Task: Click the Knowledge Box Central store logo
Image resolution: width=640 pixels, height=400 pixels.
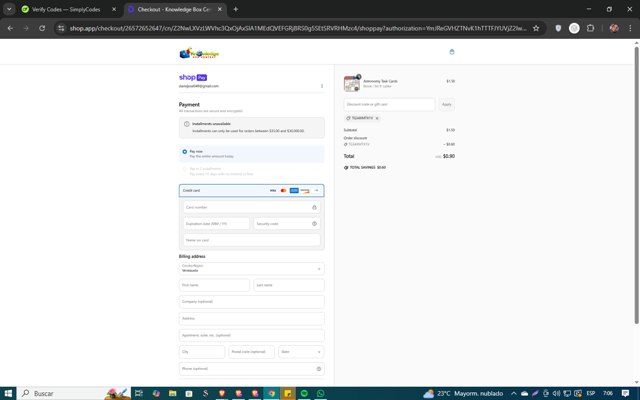Action: [199, 53]
